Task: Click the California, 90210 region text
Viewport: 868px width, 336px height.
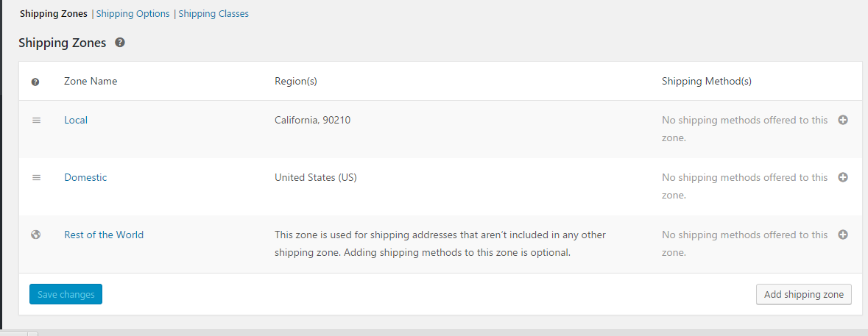Action: pos(312,120)
